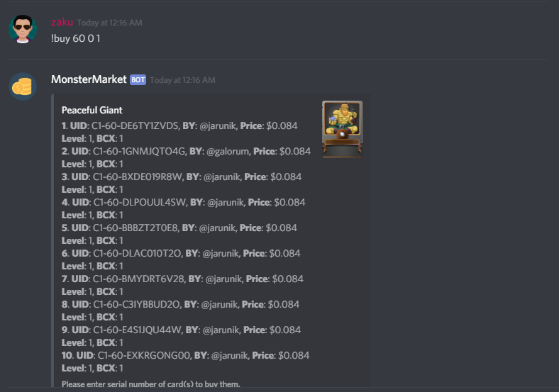The height and width of the screenshot is (392, 559).
Task: Click the BOT badge next to MonsterMarket
Action: 138,80
